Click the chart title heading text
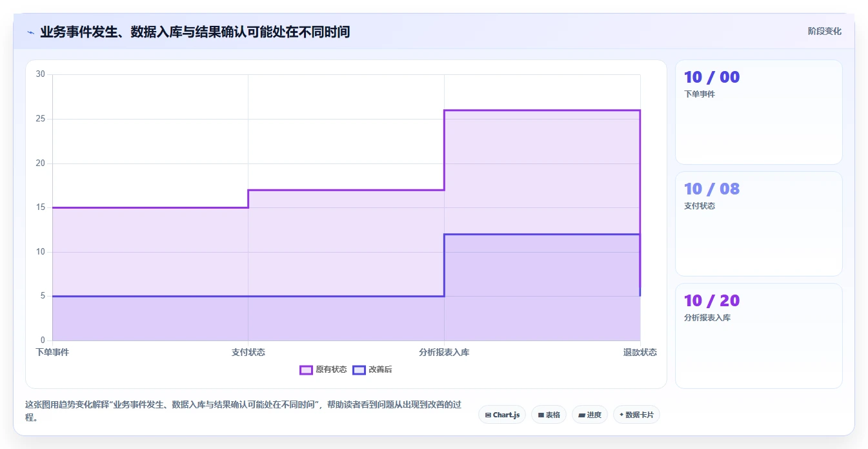The width and height of the screenshot is (868, 449). tap(195, 32)
